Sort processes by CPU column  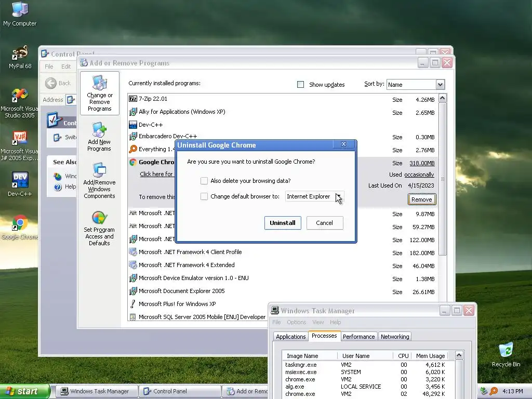pyautogui.click(x=403, y=356)
